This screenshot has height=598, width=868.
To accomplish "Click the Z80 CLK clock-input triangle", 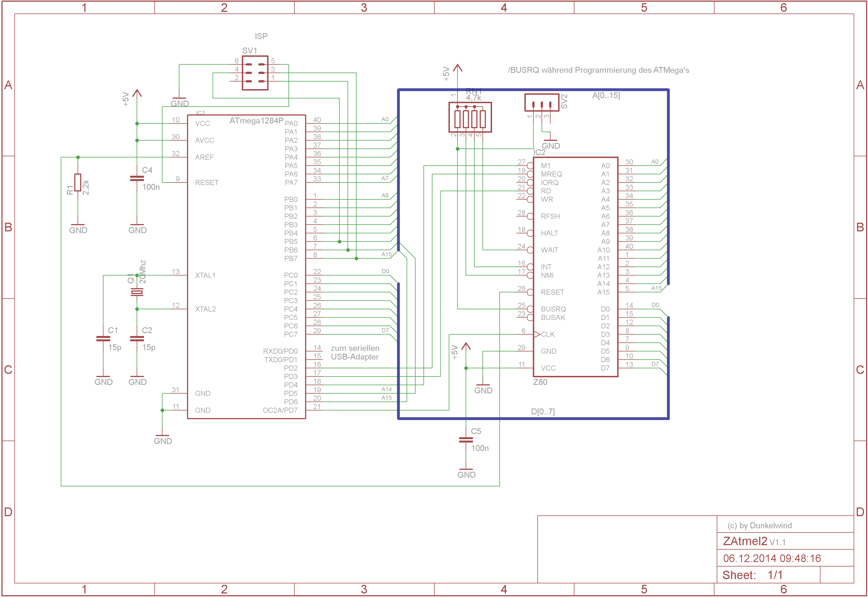I will [537, 334].
